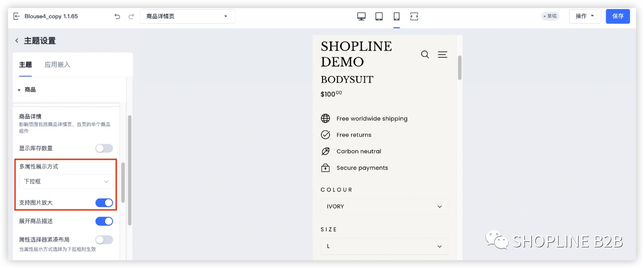Screen dimensions: 644x268
Task: Switch to full-width preview mode
Action: 414,16
